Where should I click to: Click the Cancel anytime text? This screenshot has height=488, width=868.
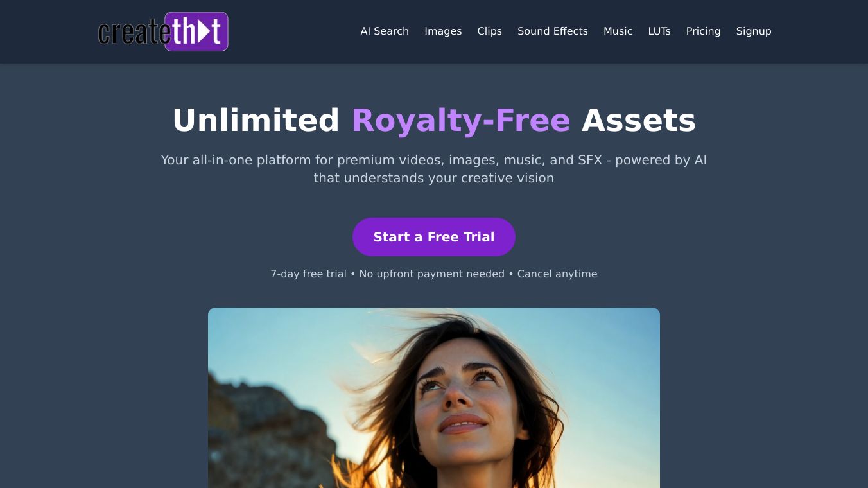(x=557, y=274)
